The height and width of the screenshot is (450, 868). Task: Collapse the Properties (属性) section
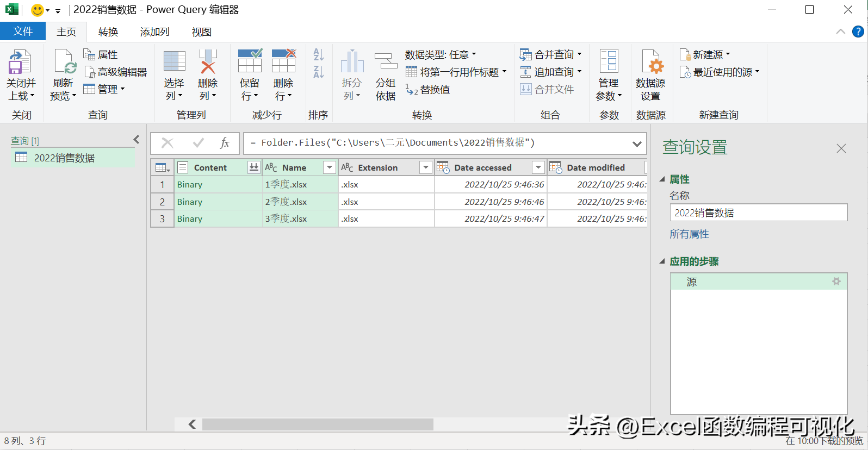click(662, 179)
